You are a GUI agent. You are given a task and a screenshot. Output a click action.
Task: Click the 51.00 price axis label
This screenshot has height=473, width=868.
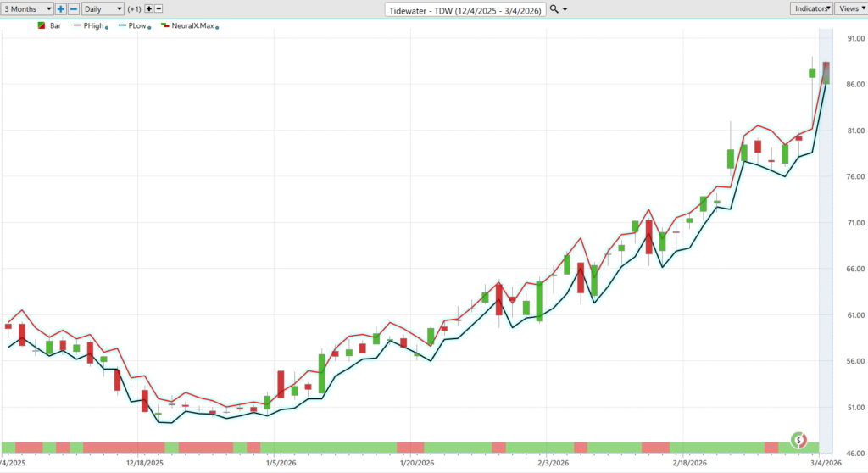click(856, 407)
